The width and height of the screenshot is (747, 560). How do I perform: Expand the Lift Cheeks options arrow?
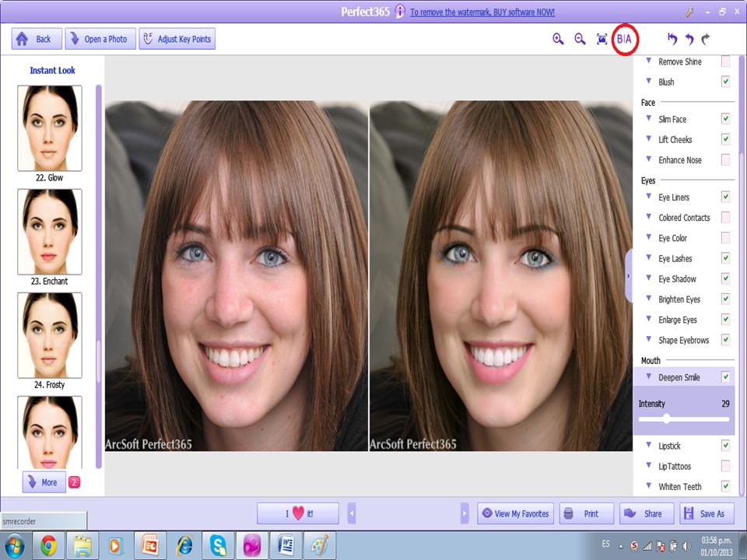(648, 138)
